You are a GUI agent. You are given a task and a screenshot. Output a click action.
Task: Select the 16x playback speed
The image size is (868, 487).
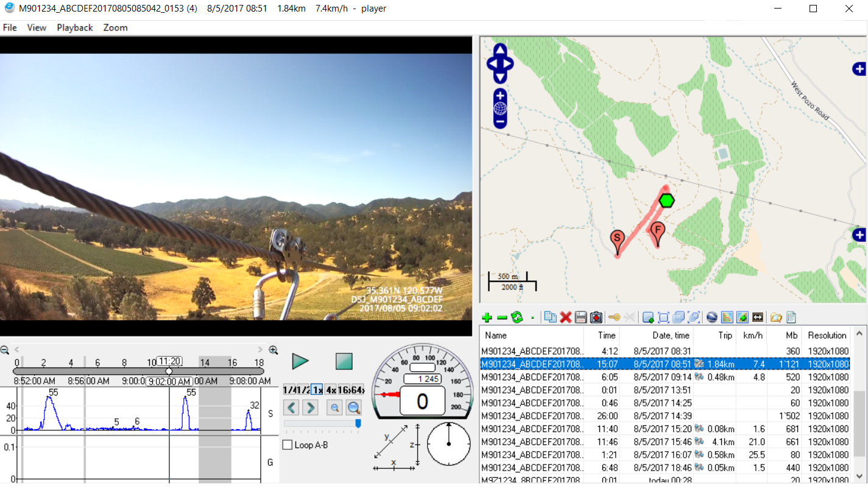pyautogui.click(x=344, y=389)
